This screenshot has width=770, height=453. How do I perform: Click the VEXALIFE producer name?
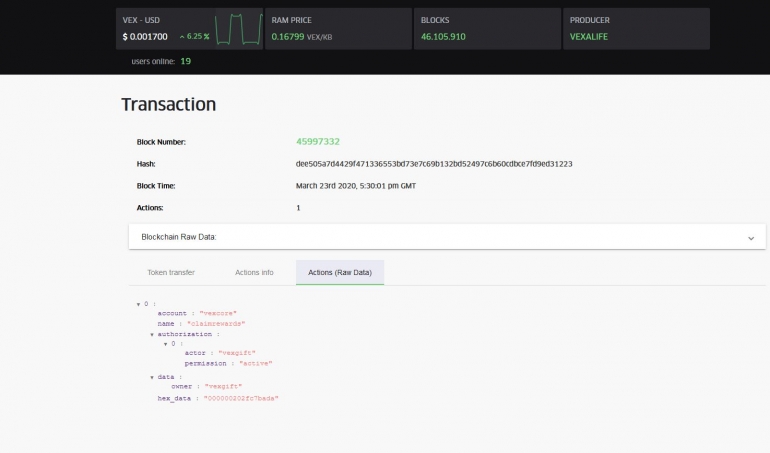[588, 37]
